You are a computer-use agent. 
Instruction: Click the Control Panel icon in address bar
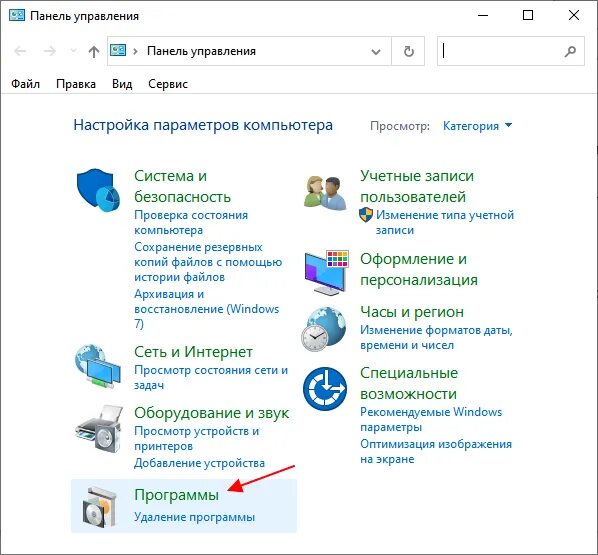118,50
